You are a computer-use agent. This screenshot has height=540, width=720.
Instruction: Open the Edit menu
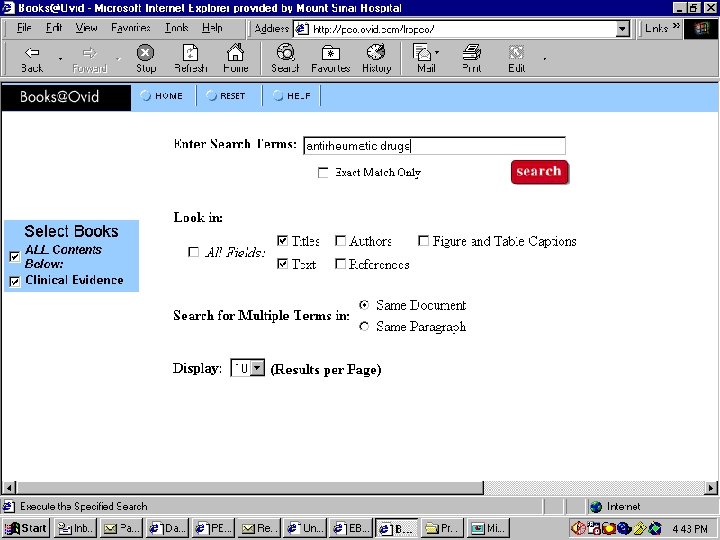(x=54, y=28)
